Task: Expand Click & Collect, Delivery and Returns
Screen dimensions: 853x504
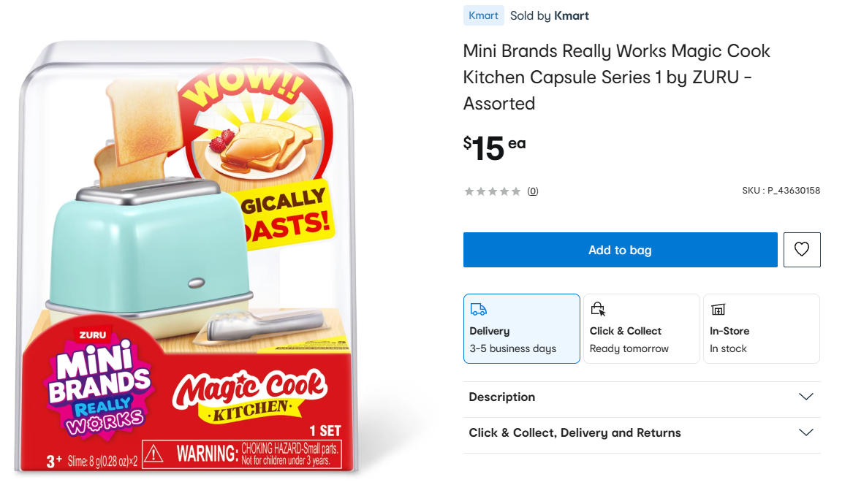Action: tap(641, 432)
